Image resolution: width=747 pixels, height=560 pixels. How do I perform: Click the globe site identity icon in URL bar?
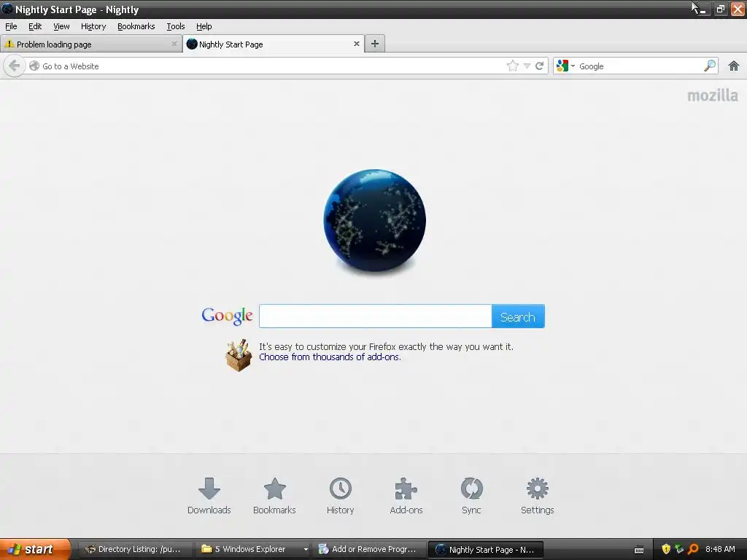34,66
